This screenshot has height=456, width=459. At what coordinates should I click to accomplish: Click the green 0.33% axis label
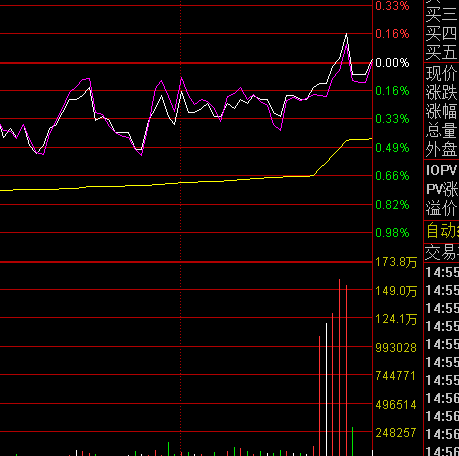pos(392,119)
